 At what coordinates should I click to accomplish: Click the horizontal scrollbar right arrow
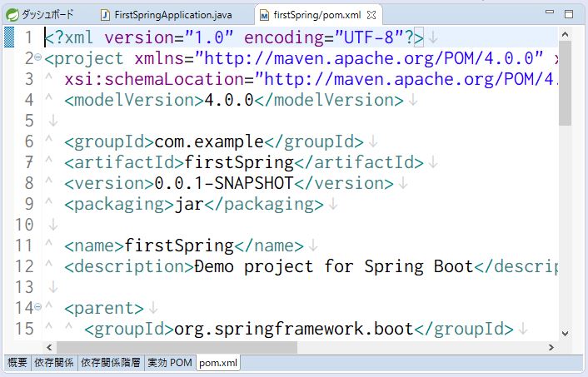[551, 347]
